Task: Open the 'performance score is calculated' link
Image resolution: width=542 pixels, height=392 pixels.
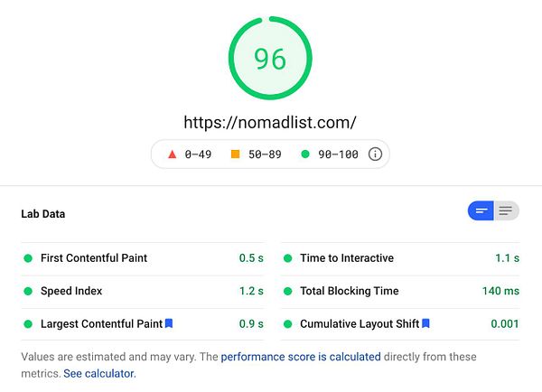Action: coord(301,357)
